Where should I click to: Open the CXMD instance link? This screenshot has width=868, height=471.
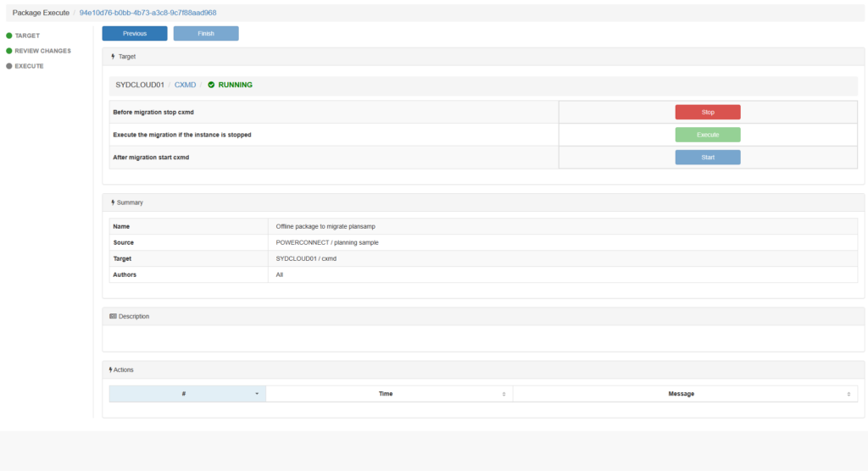(x=185, y=85)
